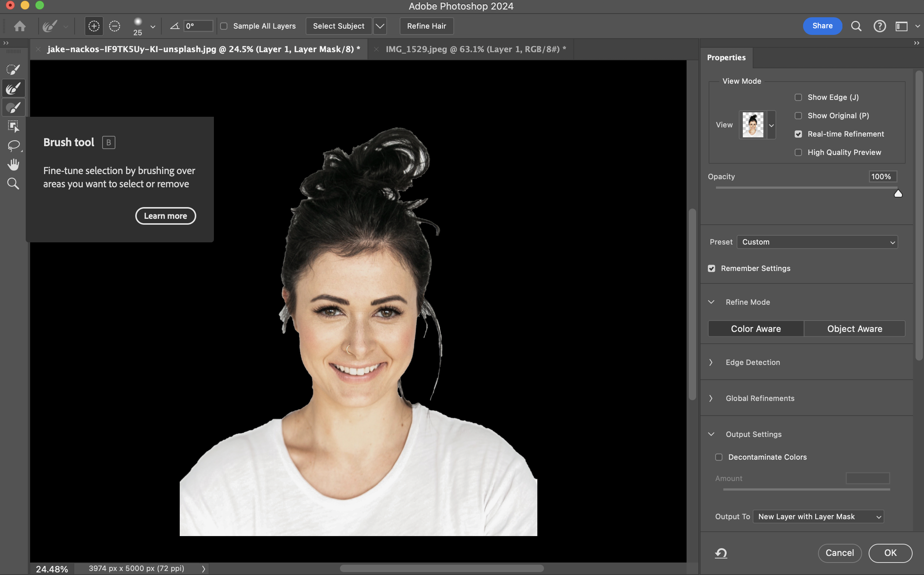
Task: Select the Refine Edge Brush tool
Action: tap(13, 88)
